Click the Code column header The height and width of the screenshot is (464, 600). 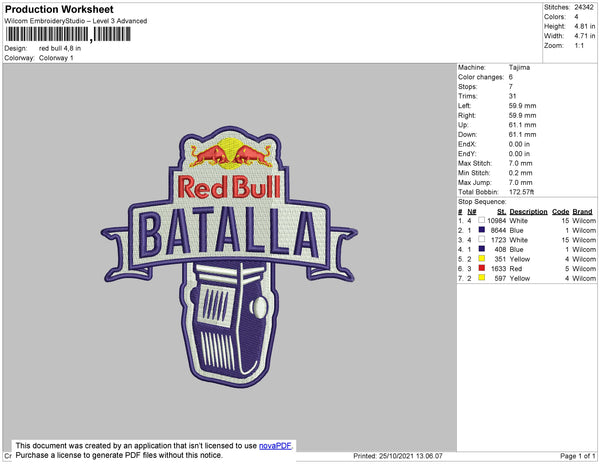click(x=561, y=212)
